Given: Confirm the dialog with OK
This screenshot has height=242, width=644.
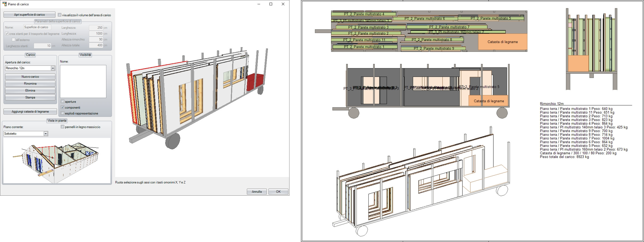Looking at the screenshot, I should (x=278, y=192).
